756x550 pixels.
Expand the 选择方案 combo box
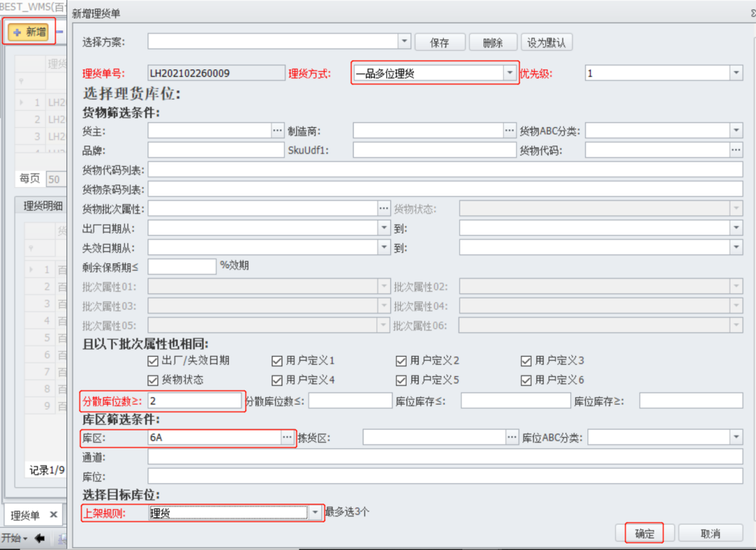(x=404, y=42)
